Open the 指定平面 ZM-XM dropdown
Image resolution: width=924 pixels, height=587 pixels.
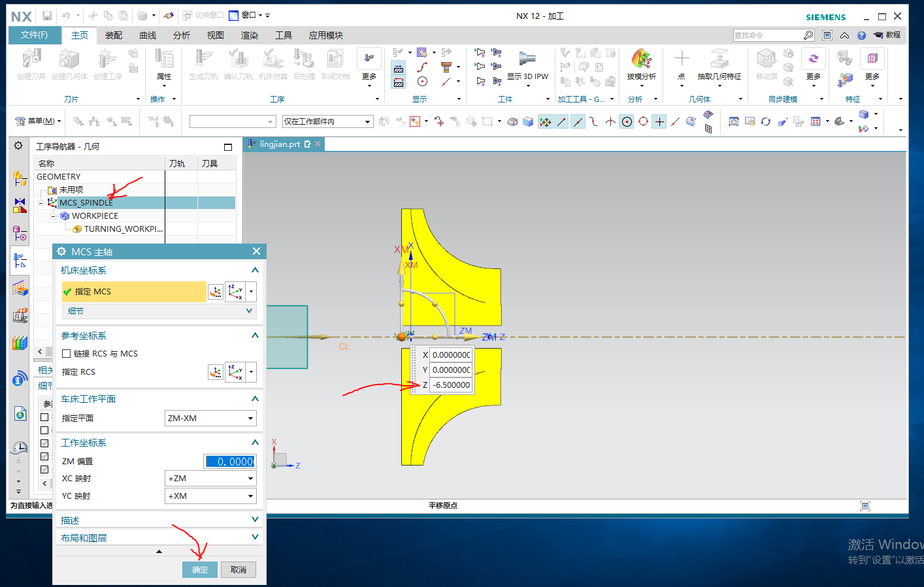[x=210, y=419]
